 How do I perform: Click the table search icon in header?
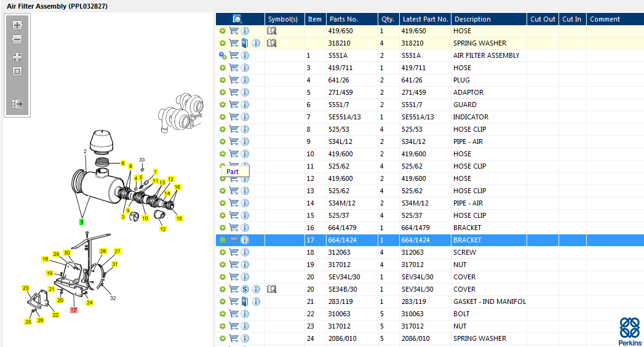click(237, 19)
